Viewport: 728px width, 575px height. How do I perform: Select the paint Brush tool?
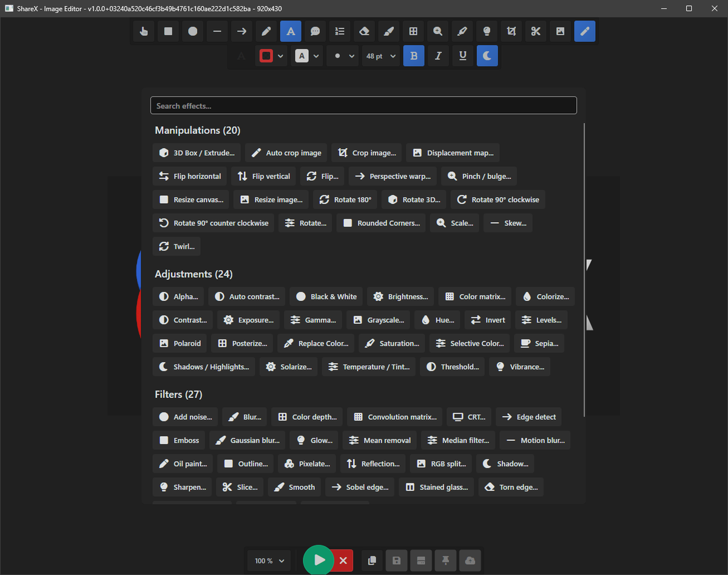coord(389,31)
